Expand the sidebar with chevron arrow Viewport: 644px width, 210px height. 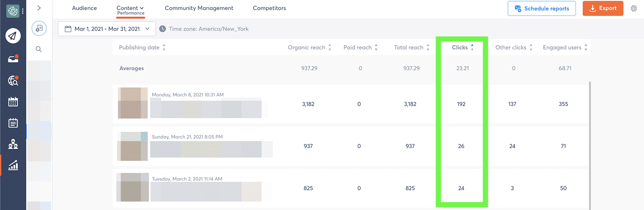point(39,8)
